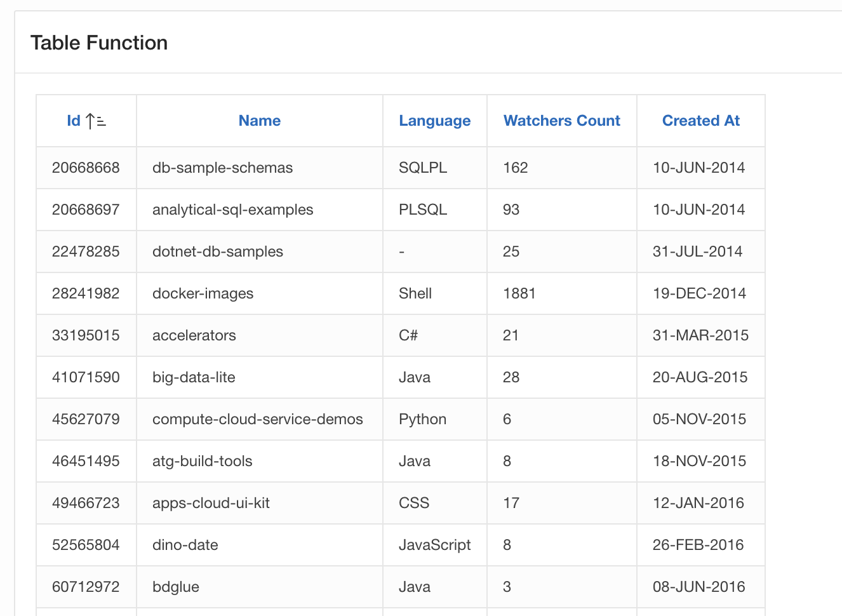The image size is (842, 616).
Task: Click the watchers count value 1881
Action: click(x=519, y=293)
